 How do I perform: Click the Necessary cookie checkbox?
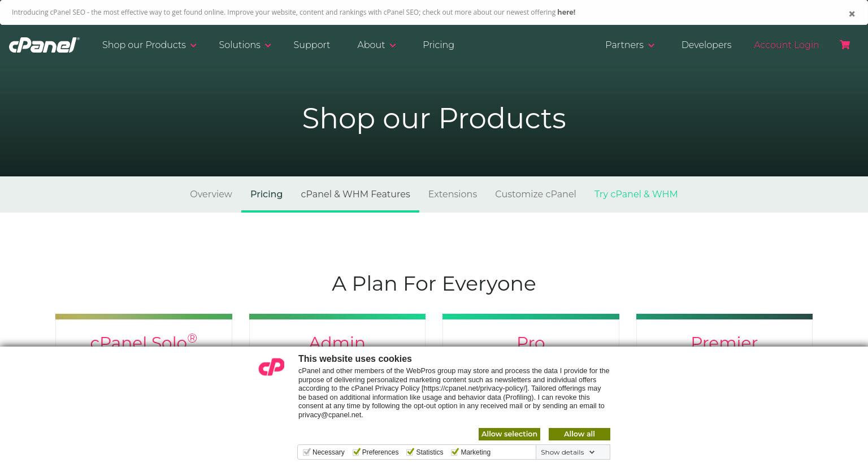306,452
